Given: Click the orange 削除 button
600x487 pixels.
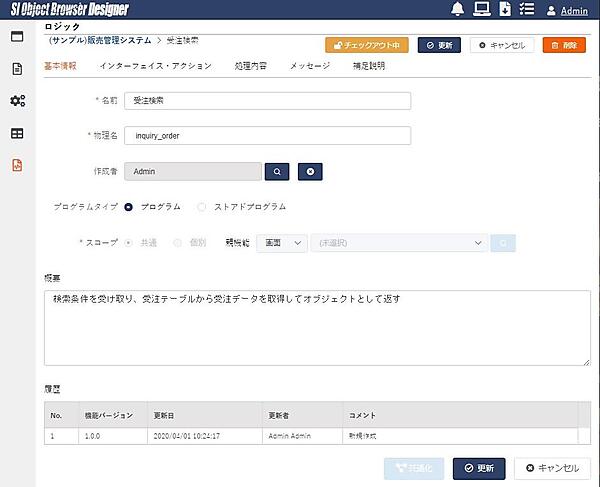Looking at the screenshot, I should (x=564, y=45).
